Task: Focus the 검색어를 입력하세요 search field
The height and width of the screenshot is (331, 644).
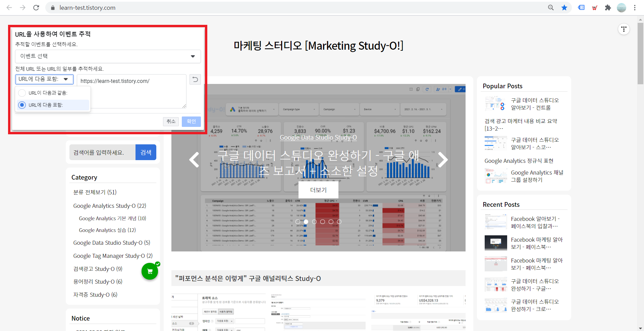Action: pyautogui.click(x=102, y=152)
